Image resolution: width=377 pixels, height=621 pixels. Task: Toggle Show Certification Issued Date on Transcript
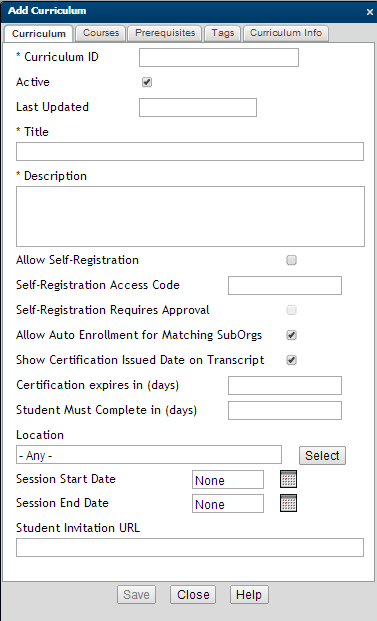(291, 360)
